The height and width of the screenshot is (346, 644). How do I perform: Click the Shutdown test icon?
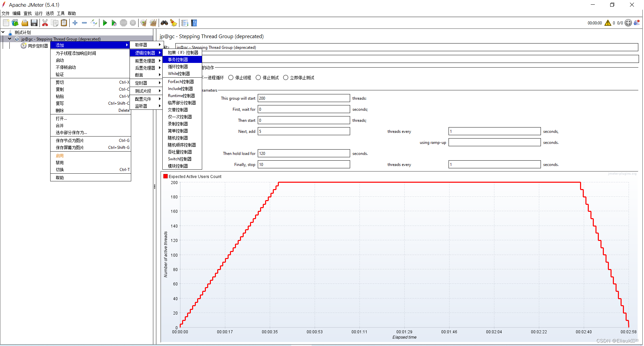(133, 23)
